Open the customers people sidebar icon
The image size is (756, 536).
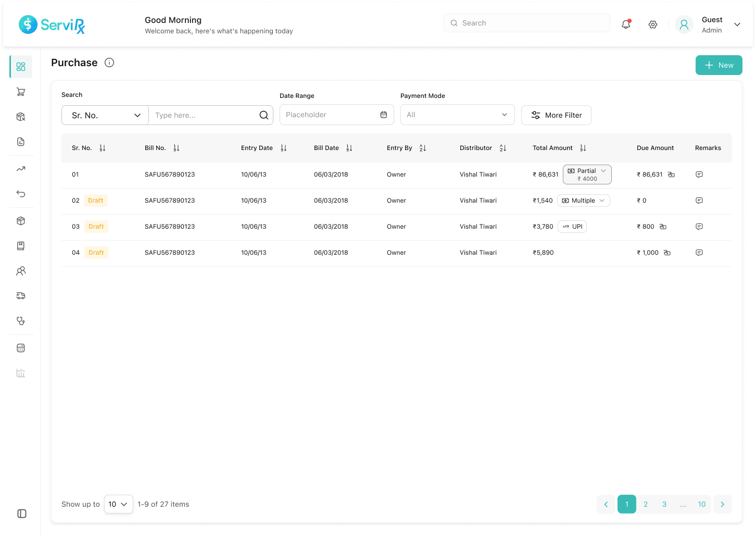[x=21, y=271]
